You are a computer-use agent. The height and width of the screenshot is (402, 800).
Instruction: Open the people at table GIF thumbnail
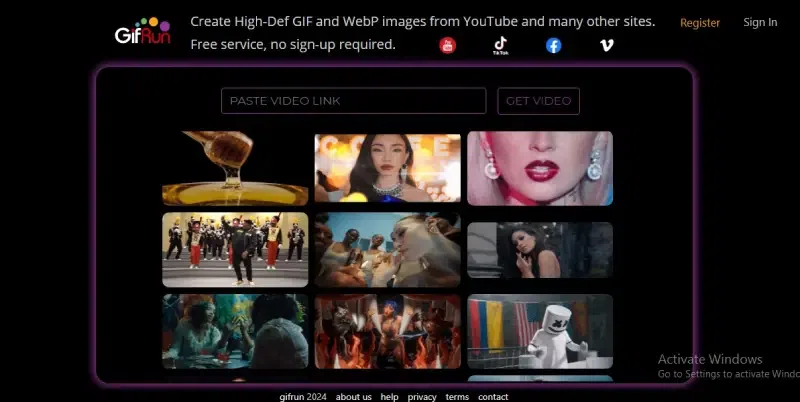pos(235,331)
